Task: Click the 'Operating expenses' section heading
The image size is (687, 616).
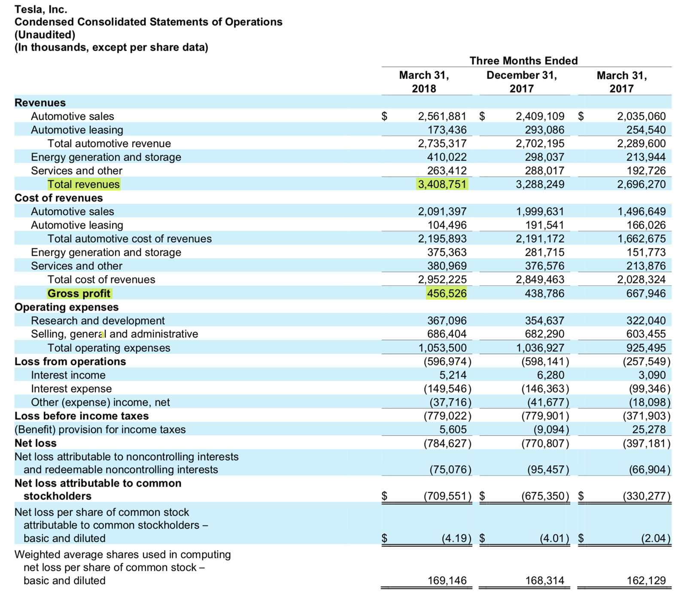Action: (67, 307)
